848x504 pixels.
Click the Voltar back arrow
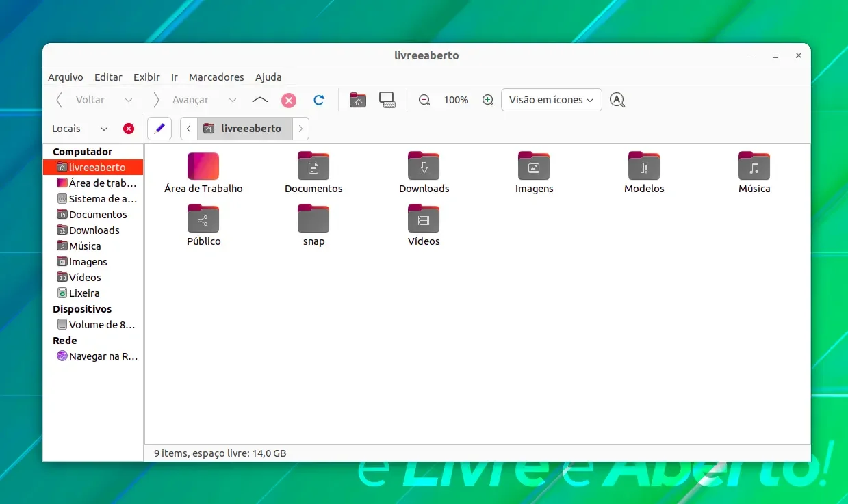60,100
